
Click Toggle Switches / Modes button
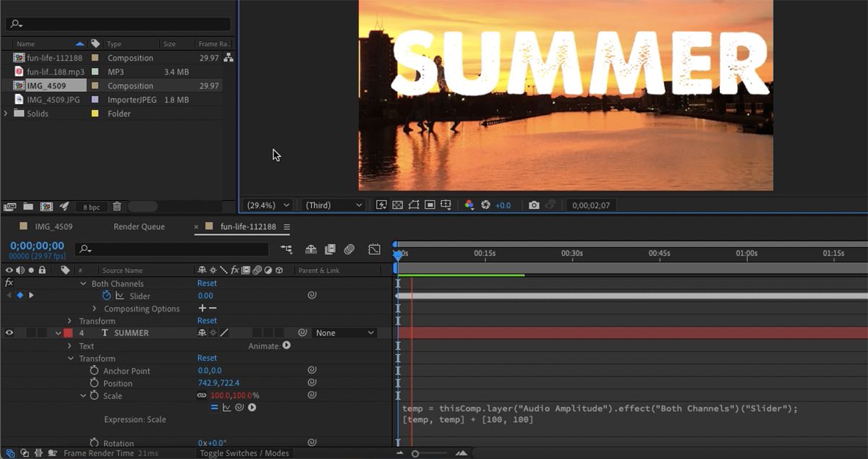pos(244,453)
